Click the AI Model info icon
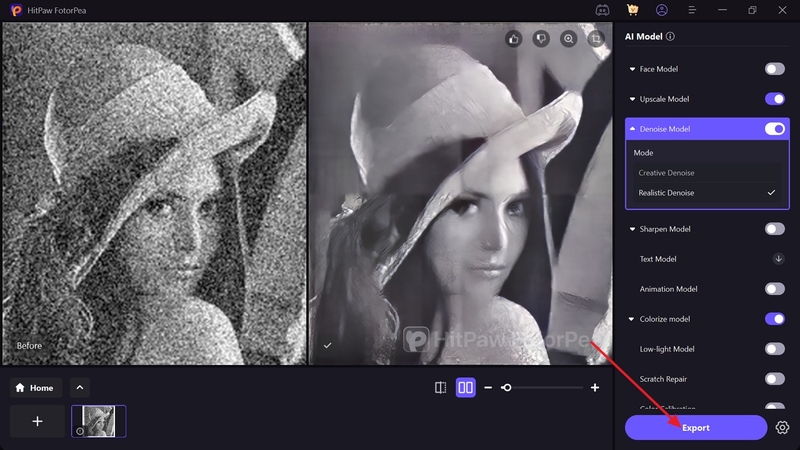 [670, 36]
